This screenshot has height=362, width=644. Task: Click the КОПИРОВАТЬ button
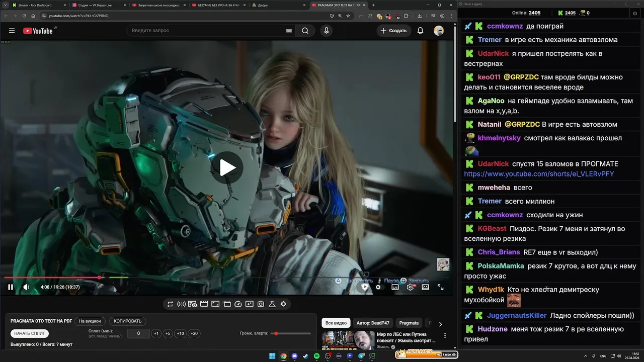[128, 321]
